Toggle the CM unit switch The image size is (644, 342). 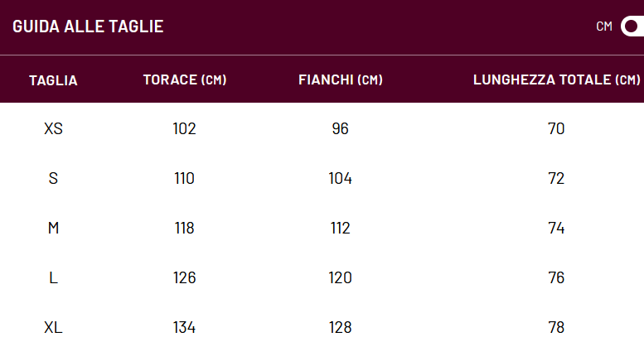[x=632, y=26]
